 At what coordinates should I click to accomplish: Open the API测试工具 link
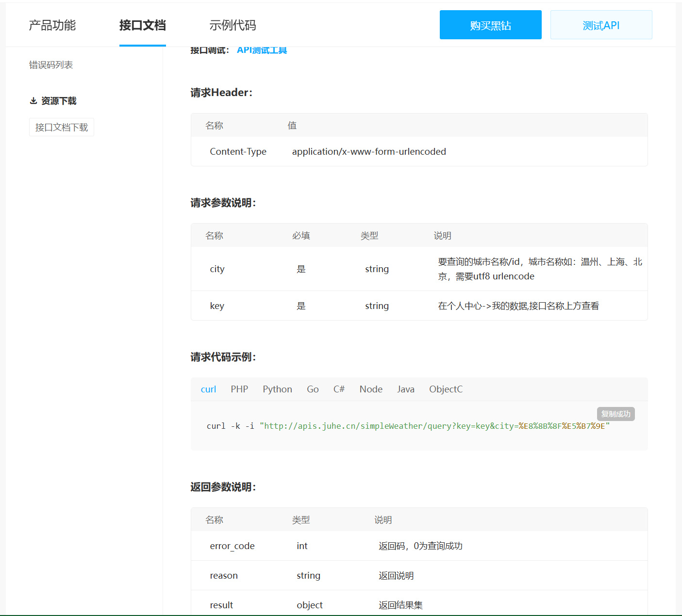point(262,49)
